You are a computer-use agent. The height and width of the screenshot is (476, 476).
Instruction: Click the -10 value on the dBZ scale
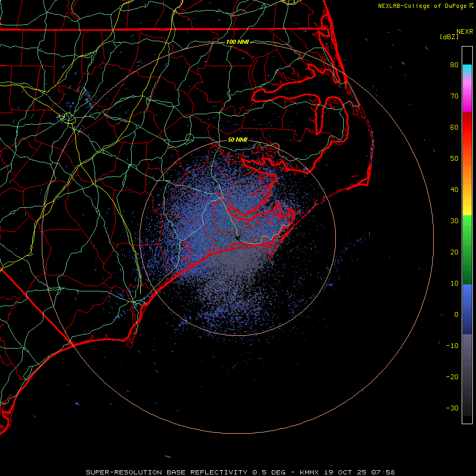point(452,345)
